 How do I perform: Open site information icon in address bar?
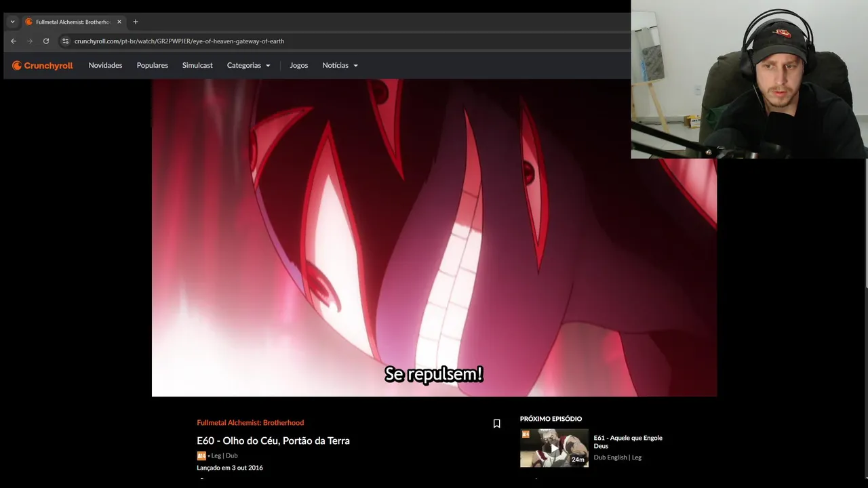(65, 41)
